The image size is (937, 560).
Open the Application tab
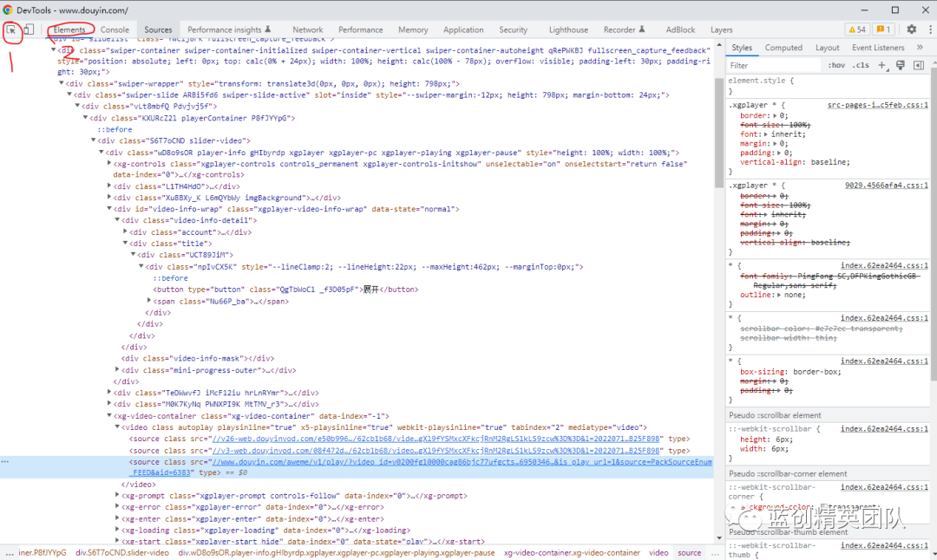coord(463,29)
